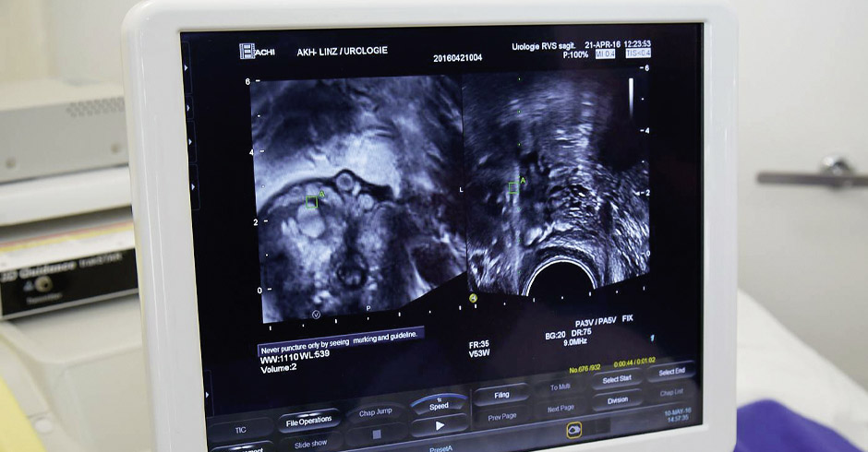Go to Next Page
Image resolution: width=868 pixels, height=452 pixels.
561,409
